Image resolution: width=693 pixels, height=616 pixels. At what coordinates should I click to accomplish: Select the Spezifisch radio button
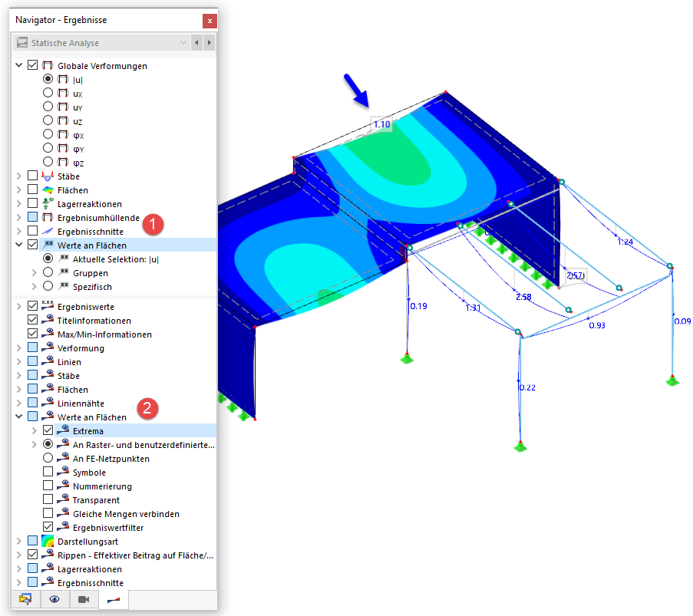(x=48, y=286)
